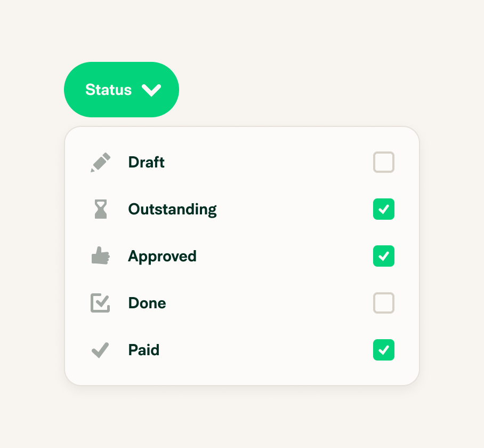Click blank background outside the dropdown
Screen dimensions: 484x448
tap(309, 62)
